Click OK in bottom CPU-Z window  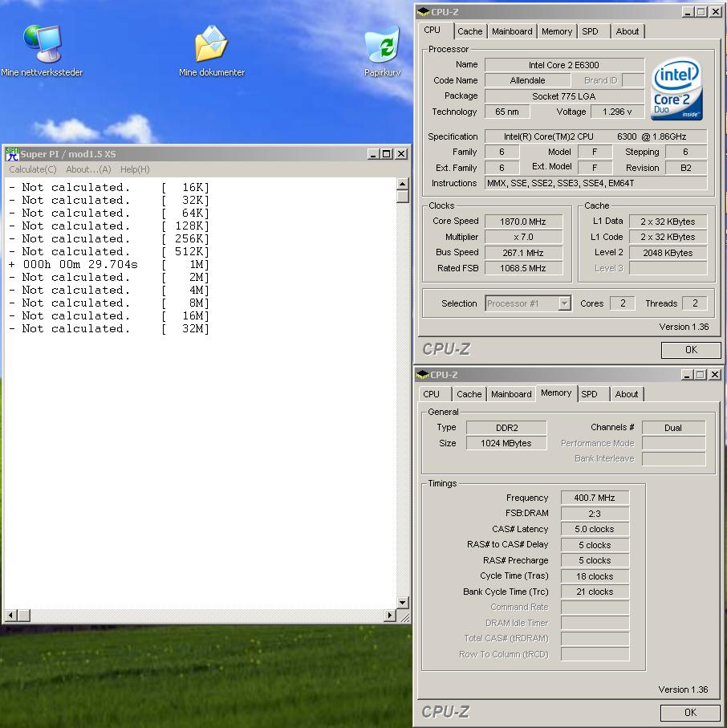coord(690,712)
